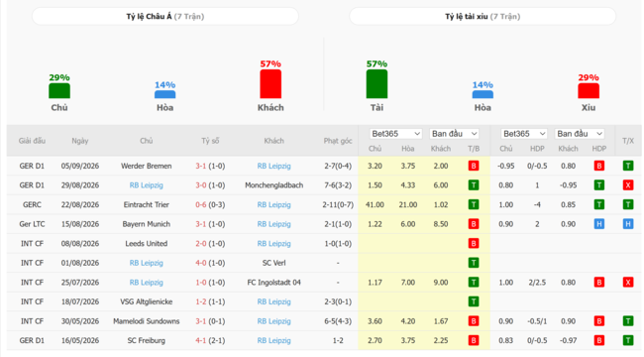Open RB Leipzig link in Monchengladbach row

coord(147,185)
